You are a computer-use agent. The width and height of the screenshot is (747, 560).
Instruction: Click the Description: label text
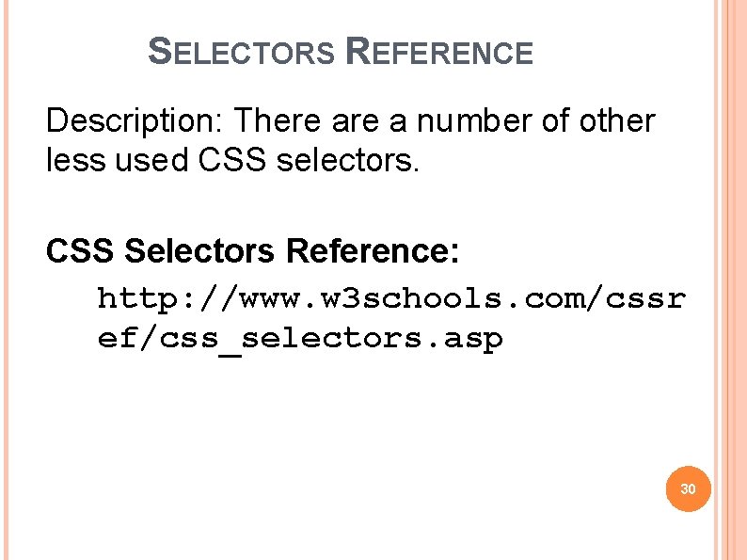click(134, 121)
